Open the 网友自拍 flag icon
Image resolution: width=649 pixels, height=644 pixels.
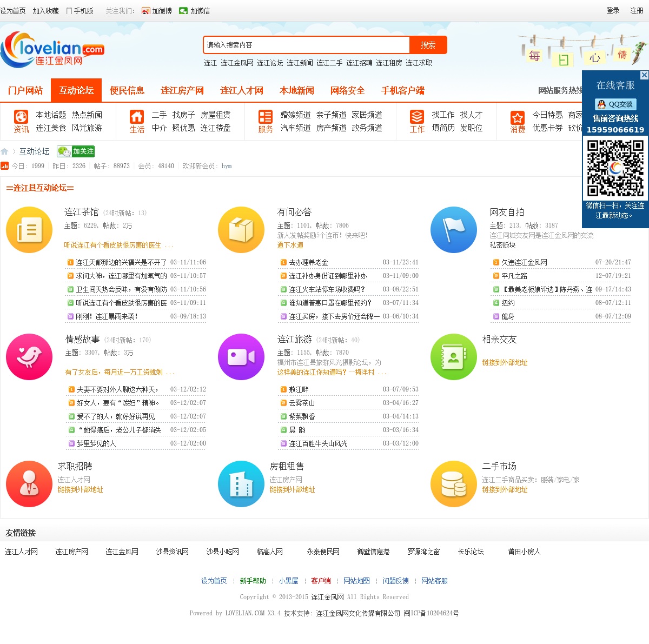(x=454, y=230)
